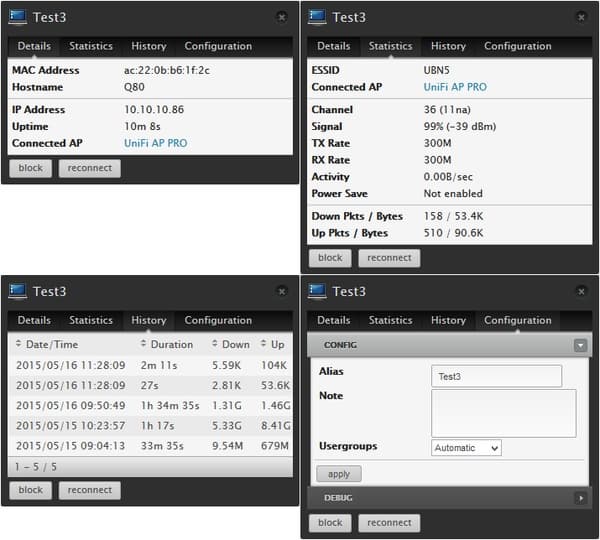Close the Test3 panel showing the history table
The image size is (600, 540).
tap(282, 292)
